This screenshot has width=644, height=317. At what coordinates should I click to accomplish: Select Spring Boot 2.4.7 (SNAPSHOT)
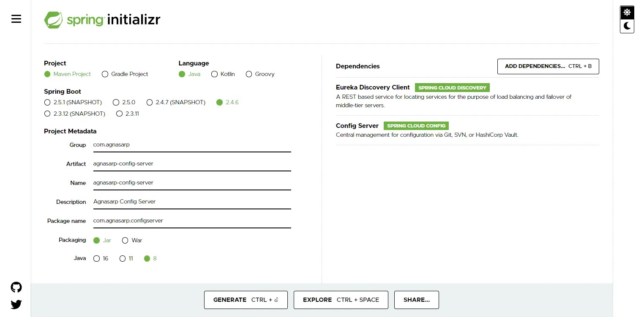coord(176,102)
